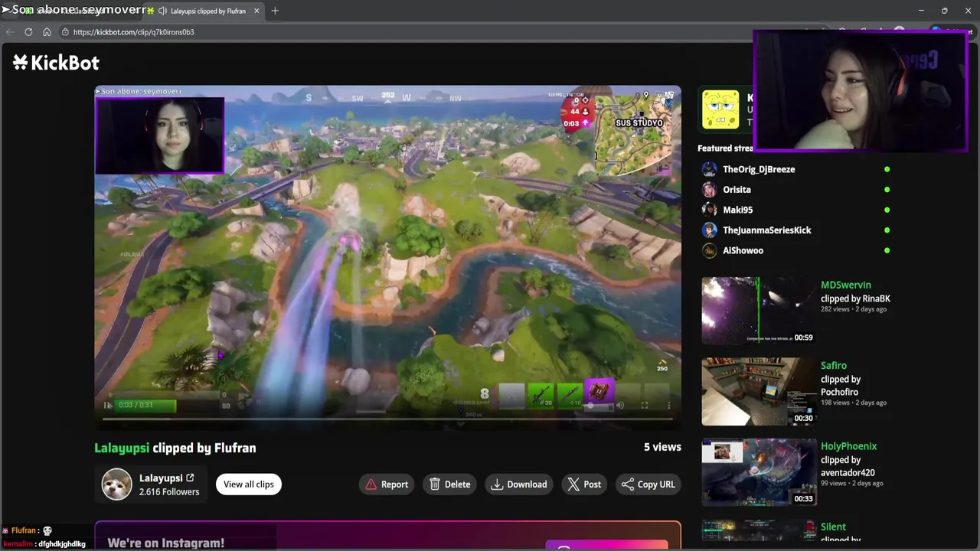This screenshot has width=980, height=551.
Task: Click the browser back arrow
Action: (x=10, y=32)
